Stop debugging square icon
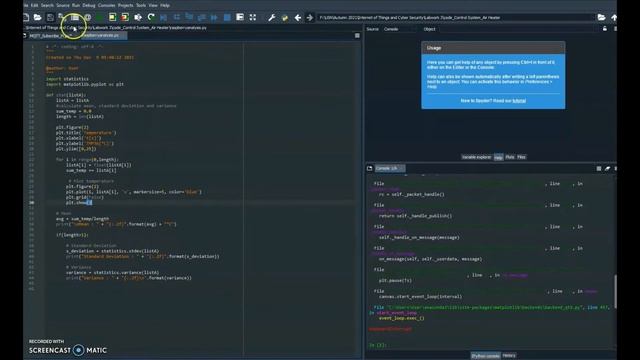The image size is (640, 360). click(x=227, y=18)
